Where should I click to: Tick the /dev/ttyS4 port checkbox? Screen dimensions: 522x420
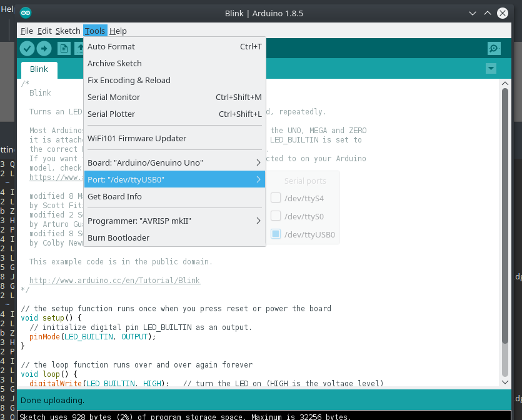click(276, 197)
